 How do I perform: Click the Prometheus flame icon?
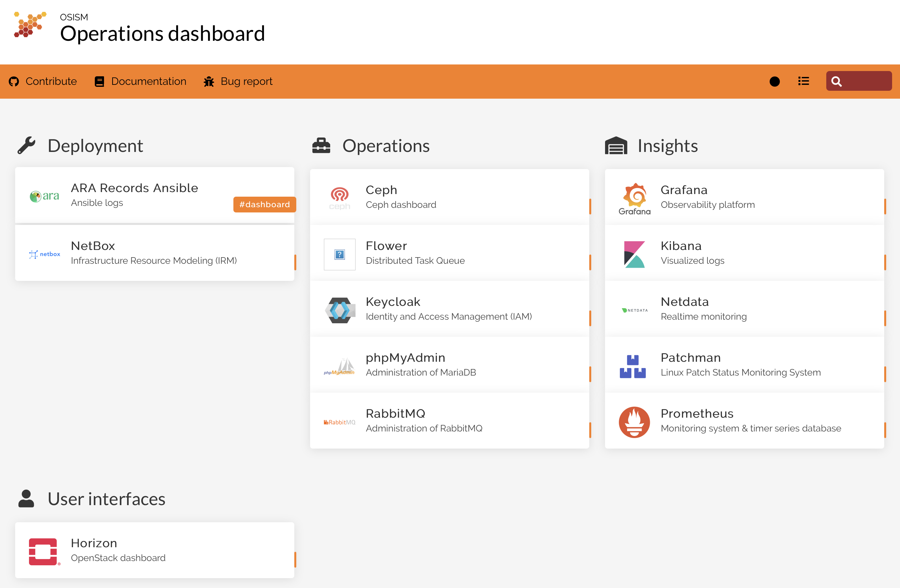coord(634,422)
